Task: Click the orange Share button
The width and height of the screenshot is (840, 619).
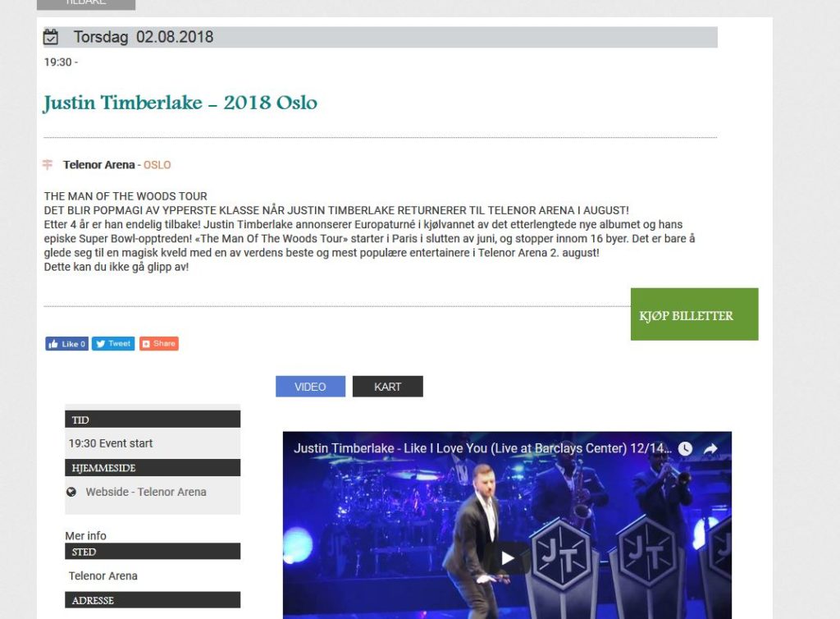Action: point(159,343)
